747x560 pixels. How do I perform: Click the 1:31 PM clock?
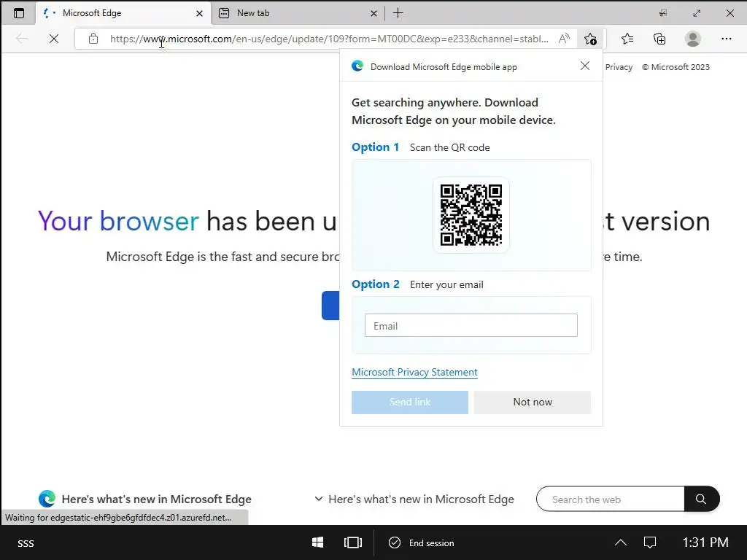click(705, 542)
